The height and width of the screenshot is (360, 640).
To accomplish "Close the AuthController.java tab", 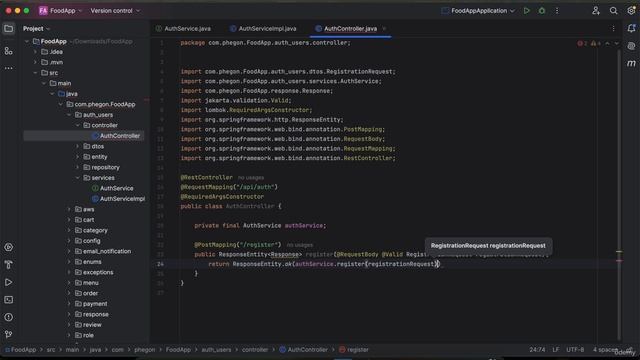I will (384, 29).
